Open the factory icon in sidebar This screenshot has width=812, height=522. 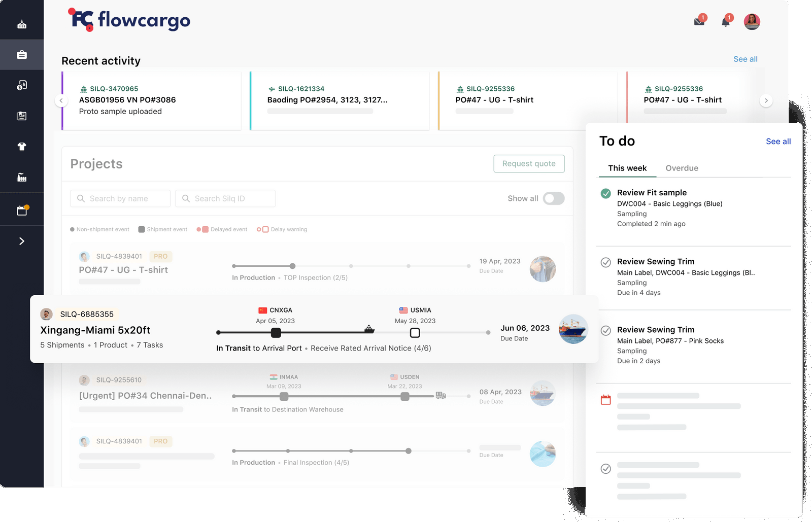point(22,177)
